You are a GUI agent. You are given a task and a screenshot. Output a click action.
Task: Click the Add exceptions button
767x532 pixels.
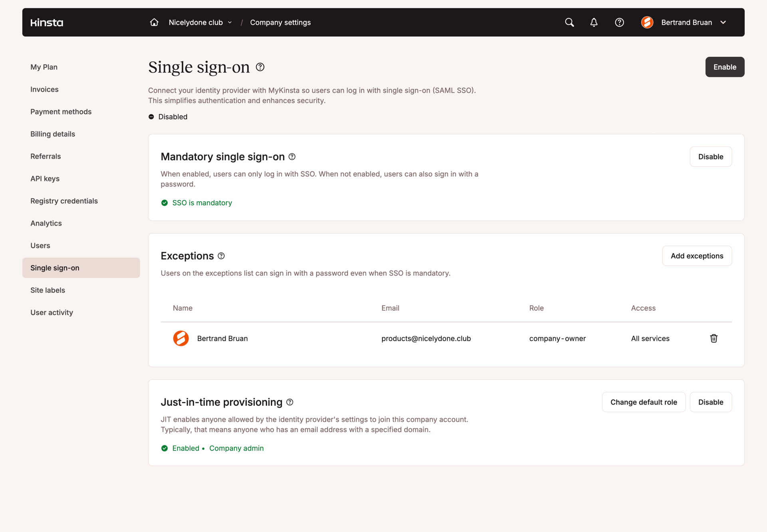tap(697, 256)
